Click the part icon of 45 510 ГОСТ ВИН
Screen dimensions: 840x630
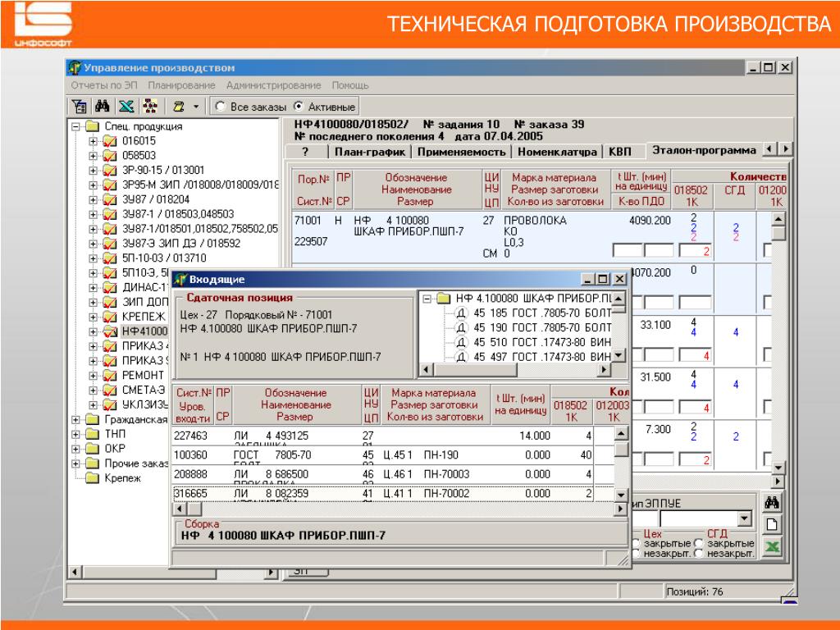coord(461,342)
